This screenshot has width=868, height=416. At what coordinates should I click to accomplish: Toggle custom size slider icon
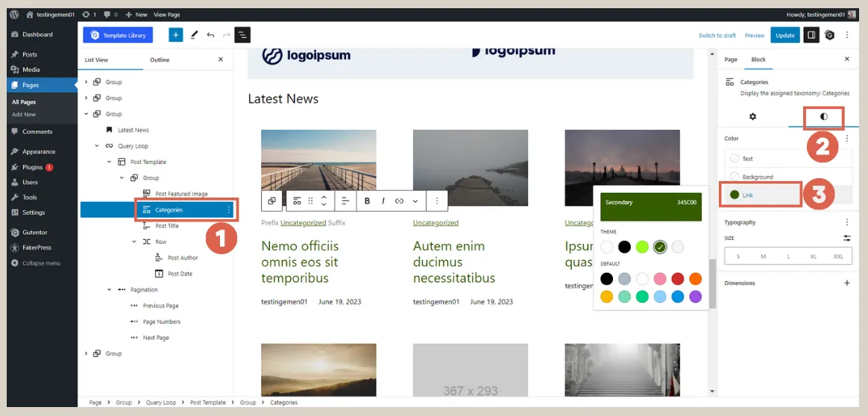coord(847,238)
